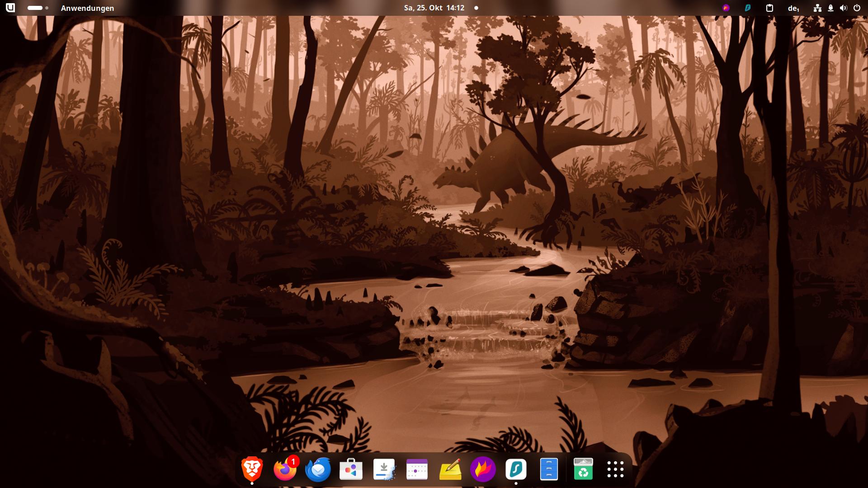This screenshot has height=488, width=868.
Task: Open the blue file cabinet file manager
Action: (x=549, y=469)
